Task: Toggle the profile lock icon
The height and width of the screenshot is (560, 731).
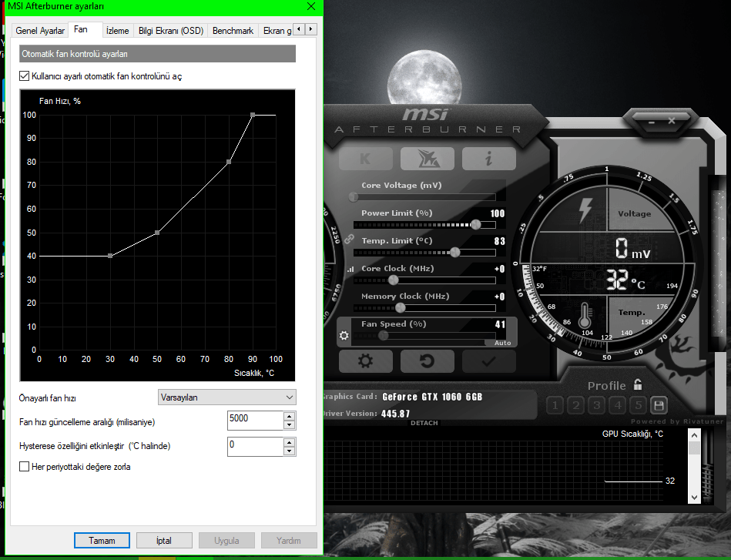Action: [639, 384]
